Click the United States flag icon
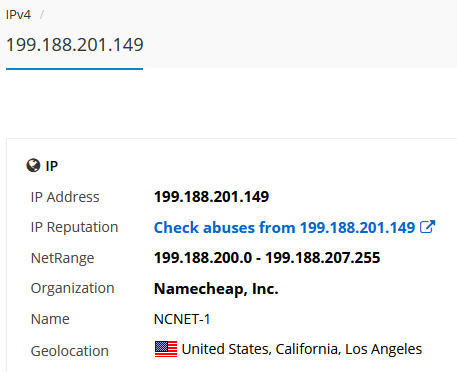Image resolution: width=457 pixels, height=372 pixels. tap(166, 349)
